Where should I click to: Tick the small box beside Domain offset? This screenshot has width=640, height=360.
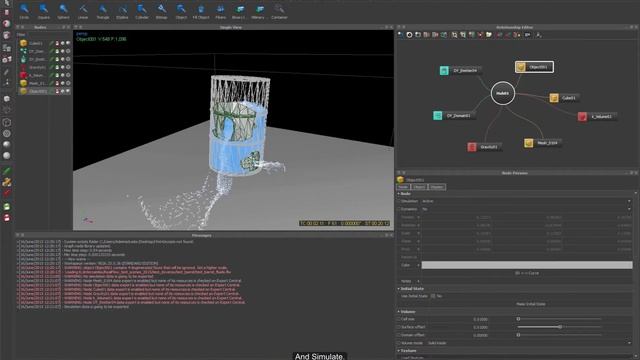399,335
